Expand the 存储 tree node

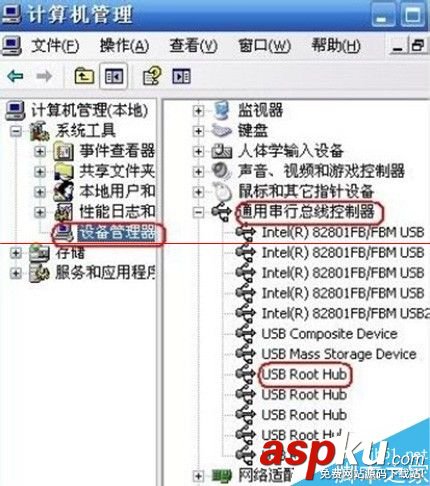15,253
